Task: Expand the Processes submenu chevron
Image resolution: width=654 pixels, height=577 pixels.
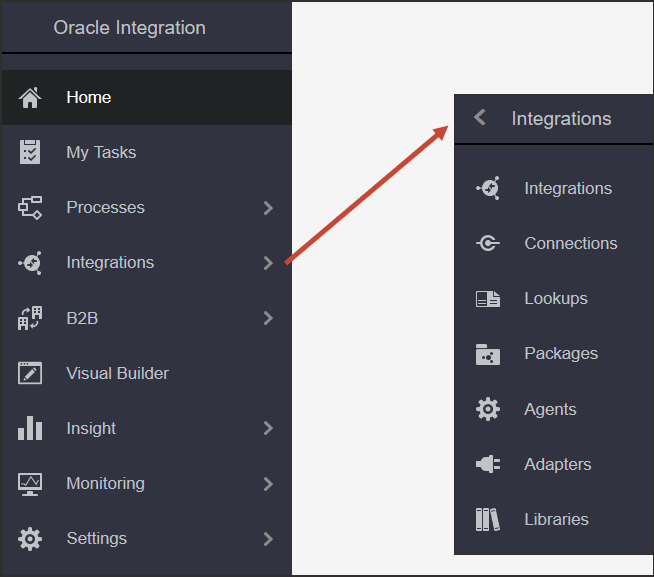Action: click(268, 208)
